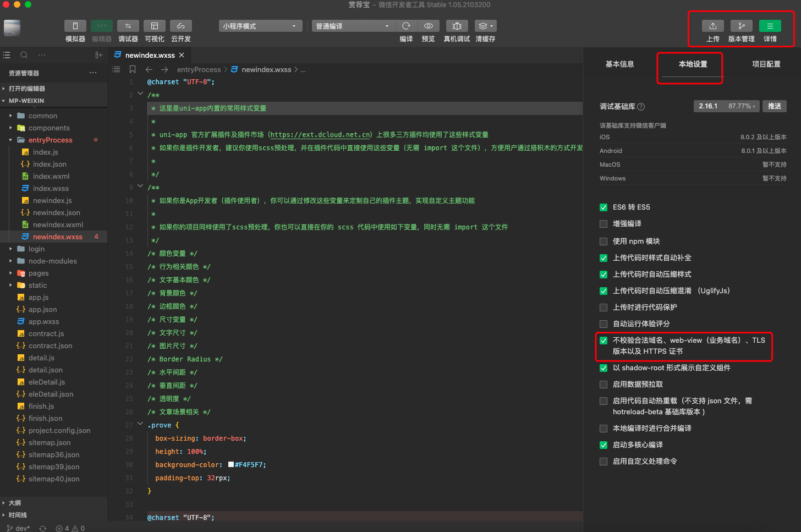
Task: Click the bookmark icon in breadcrumb bar
Action: 133,69
